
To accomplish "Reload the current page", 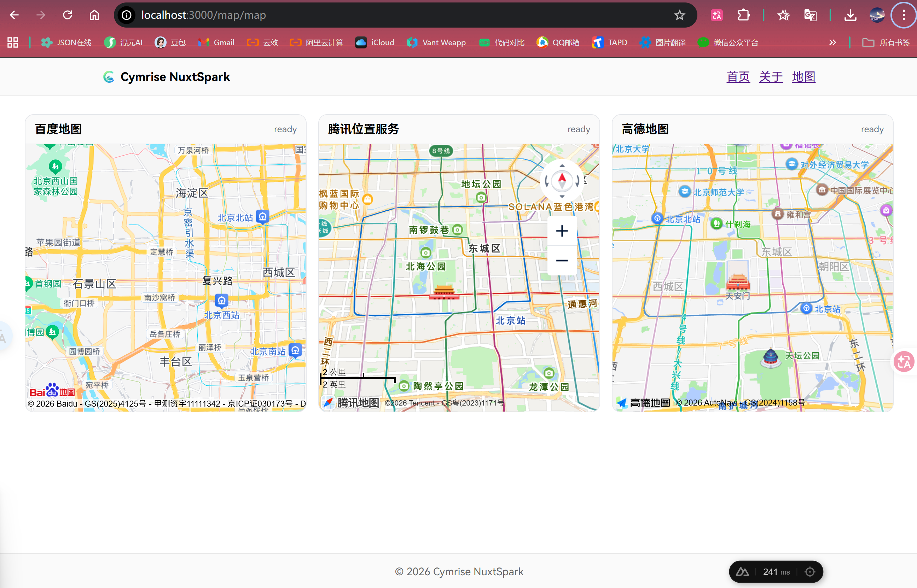I will tap(68, 15).
